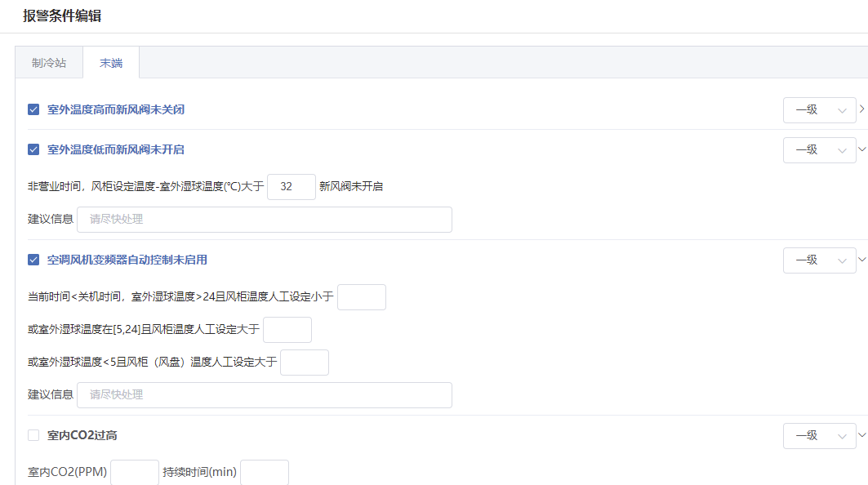This screenshot has width=868, height=485.
Task: Click the 持续时间(min) input field
Action: (x=265, y=472)
